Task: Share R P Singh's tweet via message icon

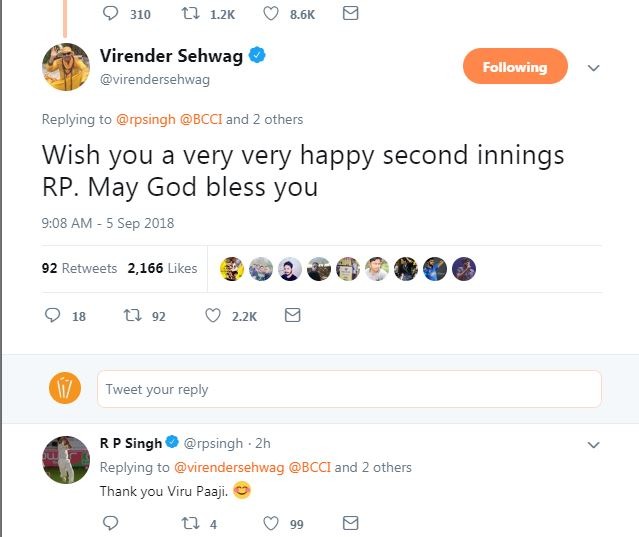Action: point(350,523)
